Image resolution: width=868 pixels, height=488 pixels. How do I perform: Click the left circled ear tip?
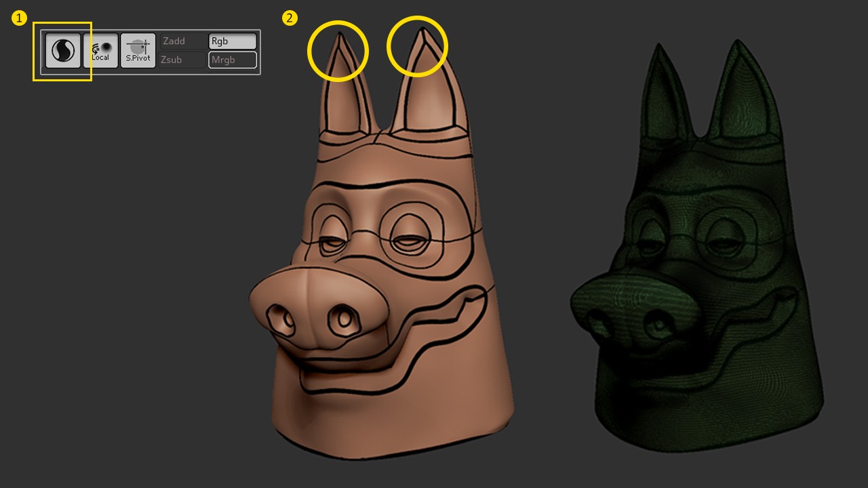[x=338, y=51]
